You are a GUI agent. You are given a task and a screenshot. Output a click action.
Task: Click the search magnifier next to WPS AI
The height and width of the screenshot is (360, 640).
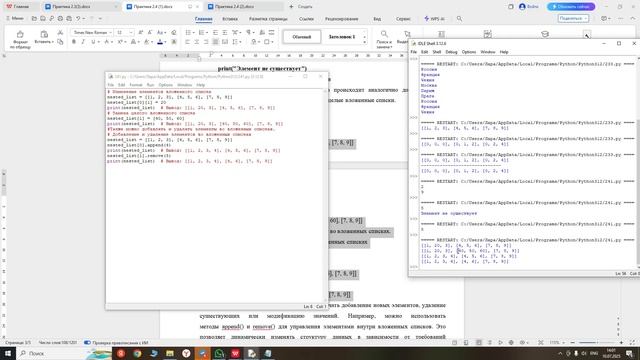click(459, 19)
